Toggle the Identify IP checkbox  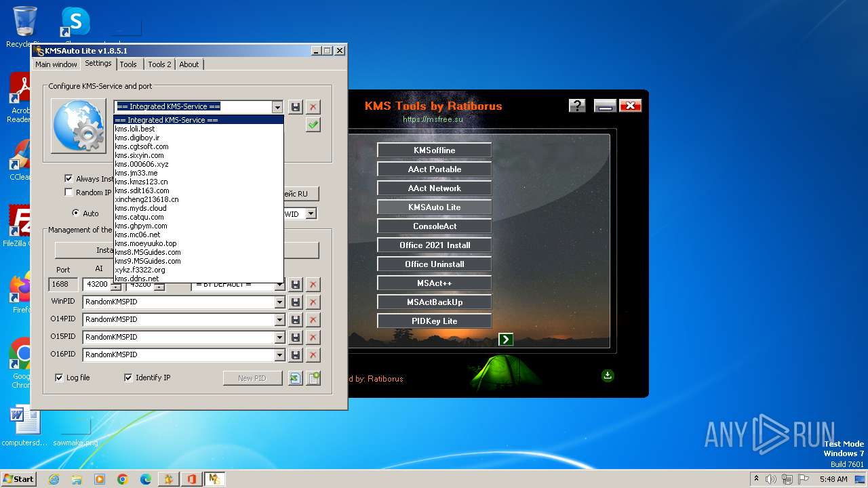tap(128, 378)
